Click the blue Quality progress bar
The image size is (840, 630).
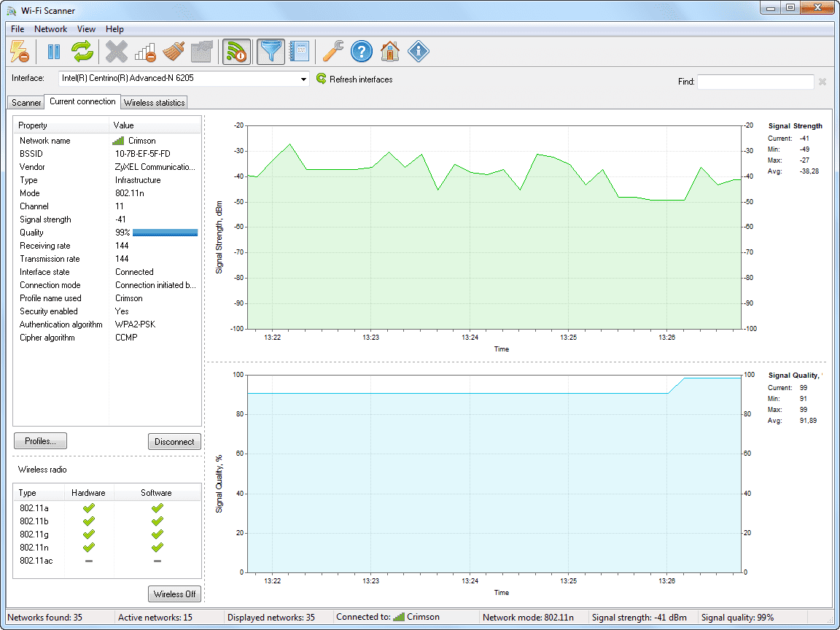point(165,233)
